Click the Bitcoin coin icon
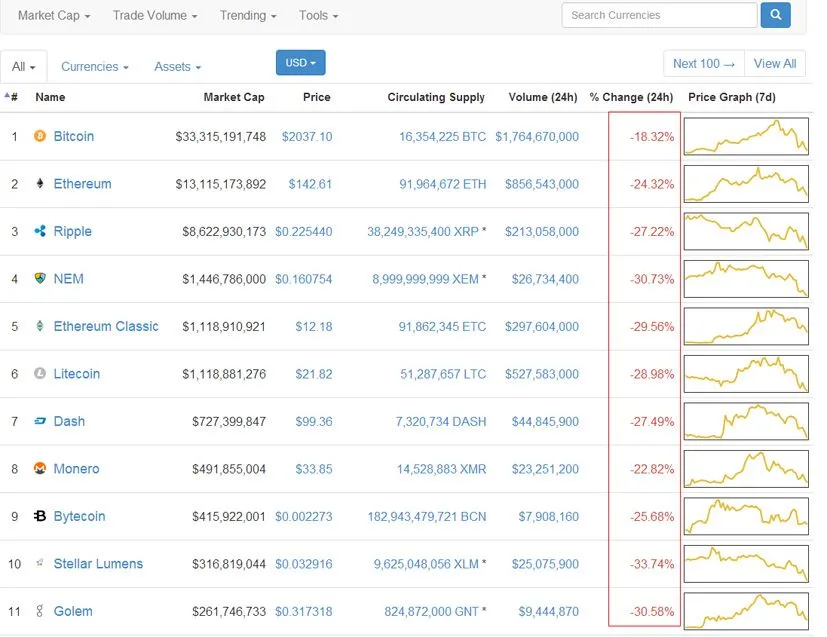Screen dimensions: 827x637 tap(40, 136)
